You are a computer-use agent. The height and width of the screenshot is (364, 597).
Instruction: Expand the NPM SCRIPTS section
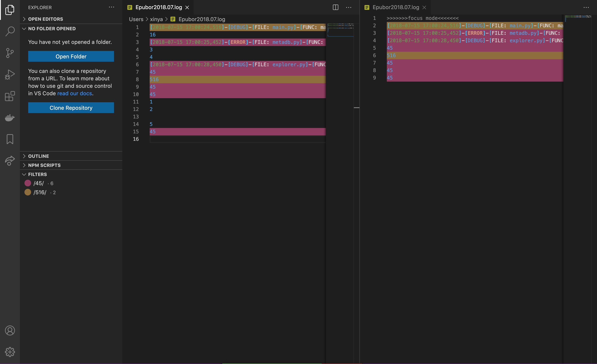[44, 165]
